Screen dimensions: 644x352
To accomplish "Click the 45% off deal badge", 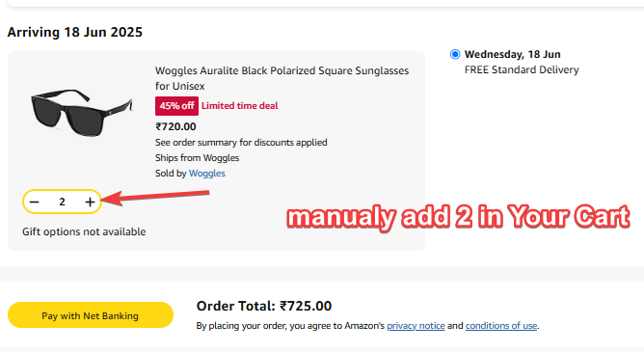I will [x=176, y=106].
